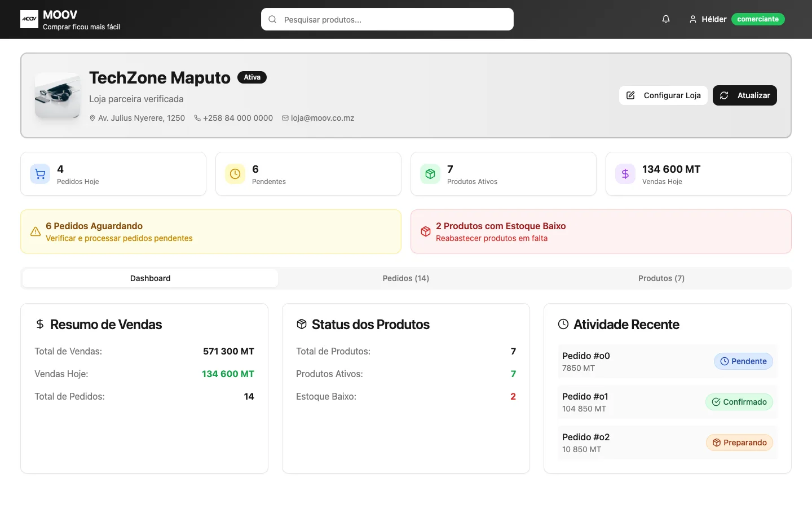Select the Pedido #o1 activity row
The image size is (812, 508).
pos(668,402)
